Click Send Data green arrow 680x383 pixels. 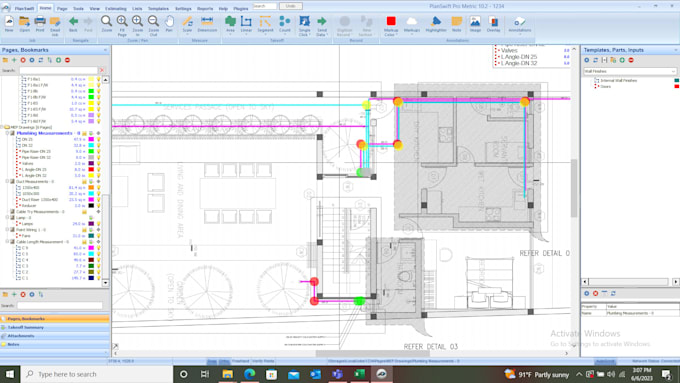click(x=322, y=25)
